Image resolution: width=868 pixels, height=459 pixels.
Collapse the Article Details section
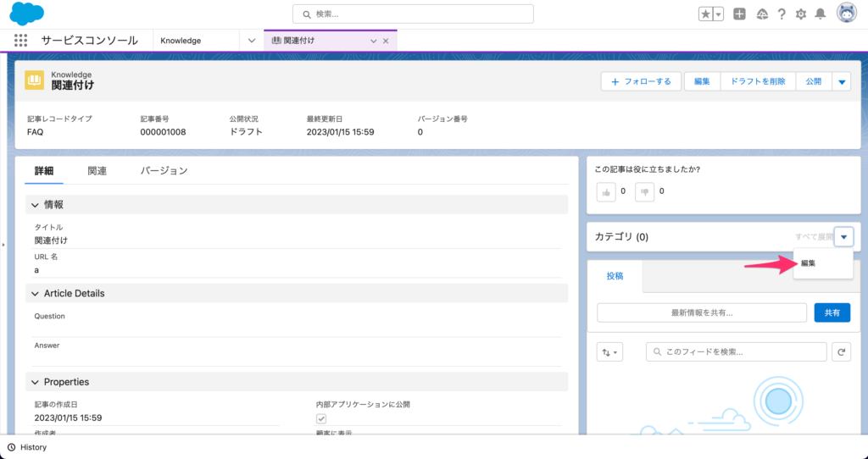[35, 293]
